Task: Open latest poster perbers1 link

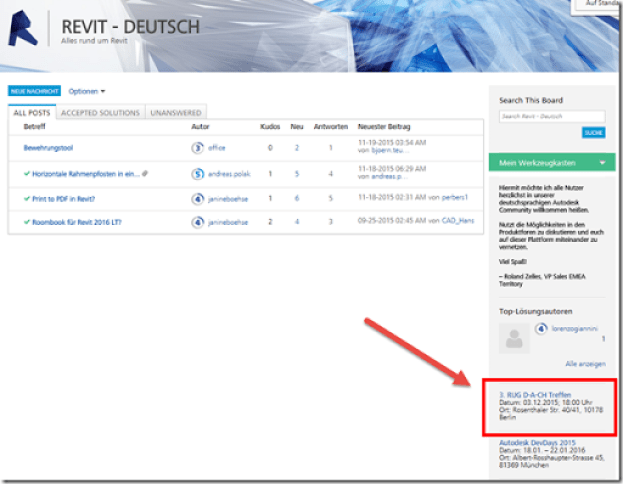Action: click(455, 197)
